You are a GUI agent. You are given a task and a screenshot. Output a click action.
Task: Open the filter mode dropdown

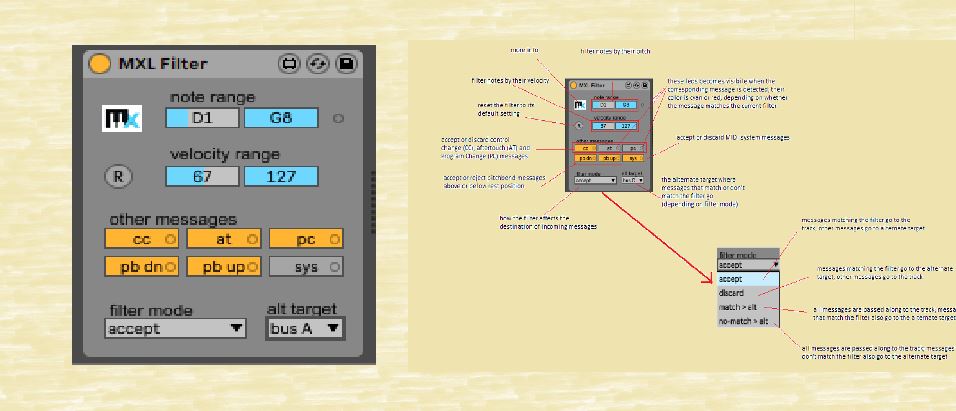[x=176, y=328]
